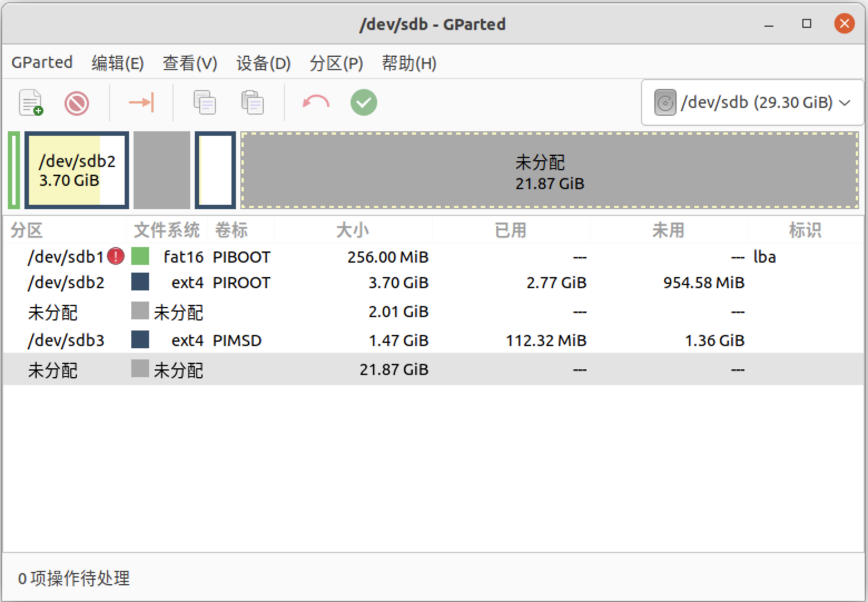
Task: Open the /dev/sdb device selector dropdown
Action: [x=752, y=102]
